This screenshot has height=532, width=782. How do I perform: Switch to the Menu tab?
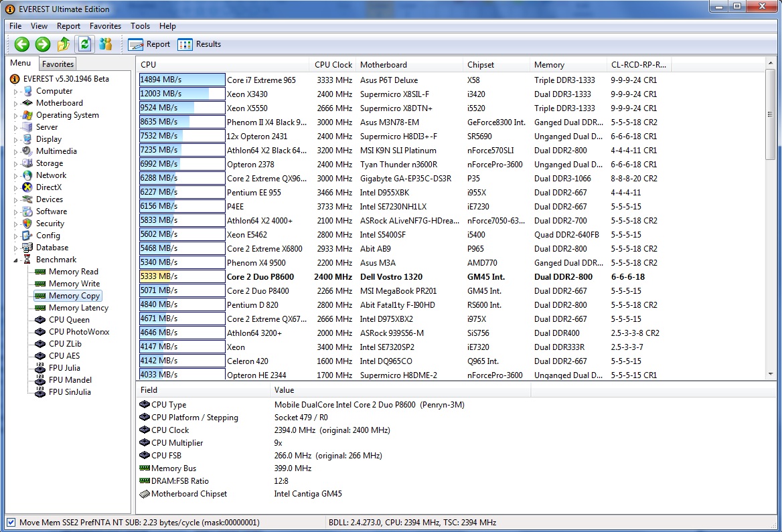pos(21,63)
